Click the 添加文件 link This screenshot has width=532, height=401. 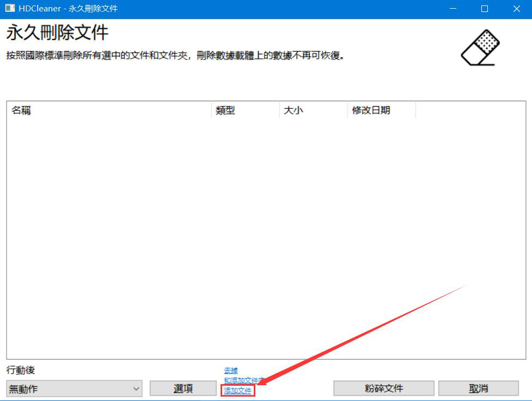point(237,391)
